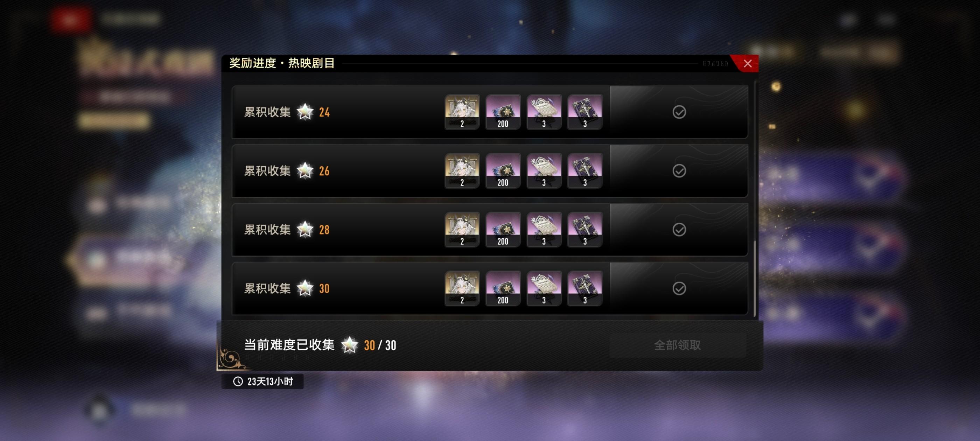Click scroll document reward in the 30-star row
980x441 pixels.
[x=544, y=288]
